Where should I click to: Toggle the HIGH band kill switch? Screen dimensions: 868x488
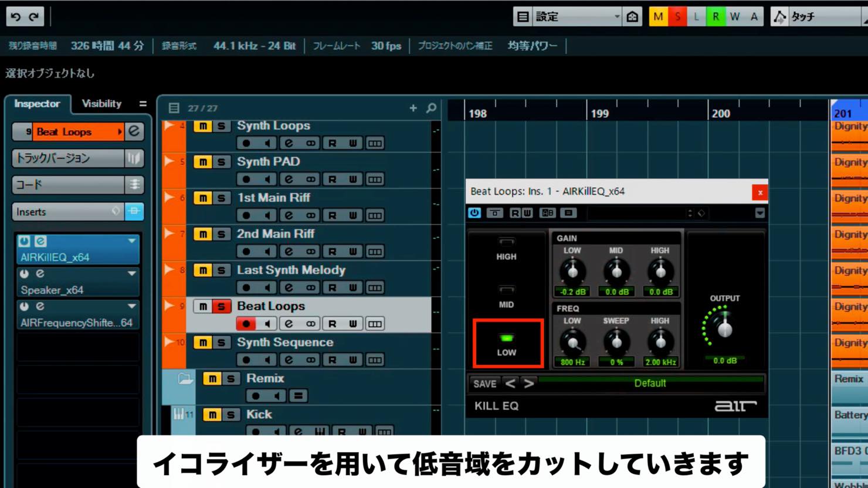[507, 241]
